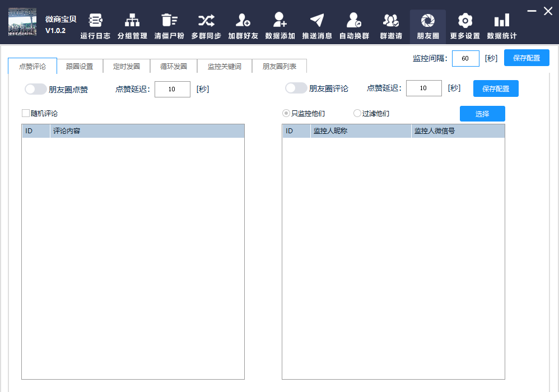559x392 pixels.
Task: Open 推送消息 paper plane icon
Action: [317, 21]
